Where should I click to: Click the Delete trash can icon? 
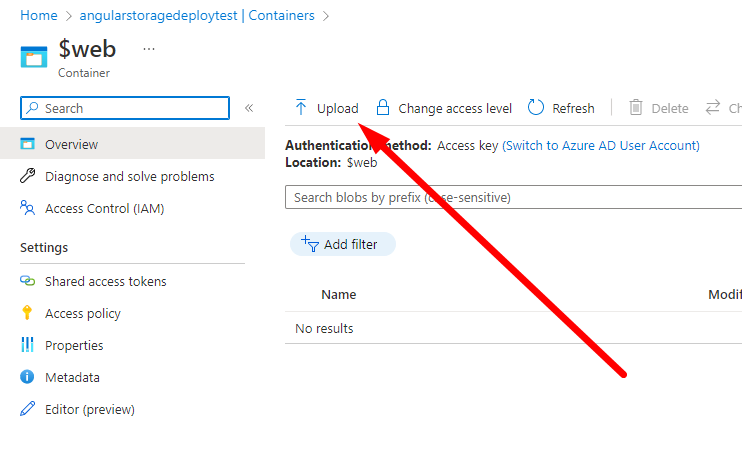tap(636, 108)
